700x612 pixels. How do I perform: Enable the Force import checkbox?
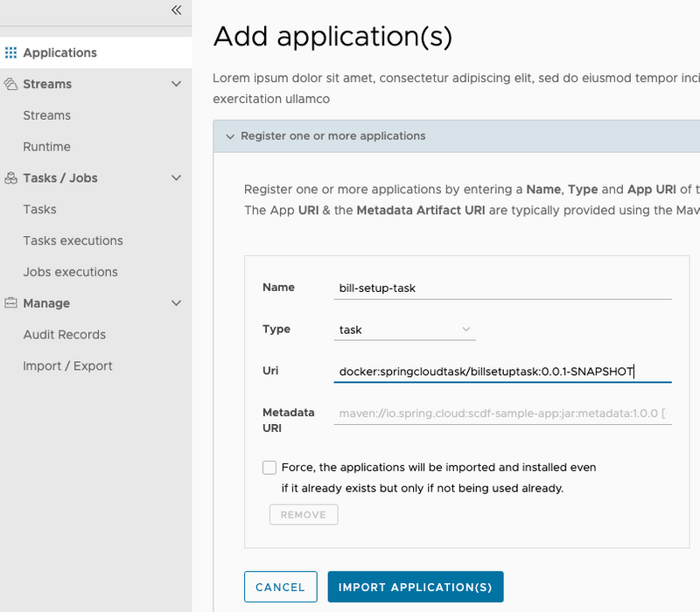click(x=269, y=467)
